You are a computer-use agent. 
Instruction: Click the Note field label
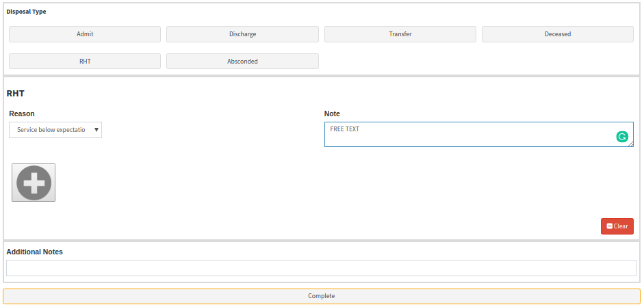(x=332, y=114)
